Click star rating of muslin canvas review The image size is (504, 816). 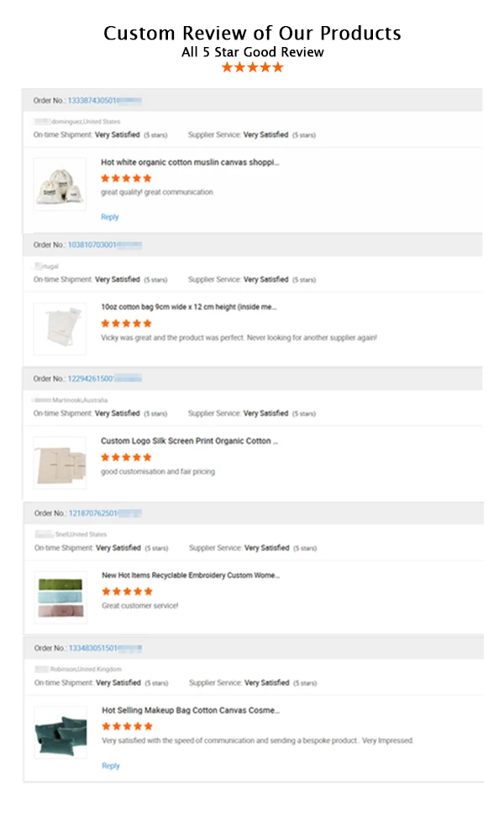tap(126, 178)
